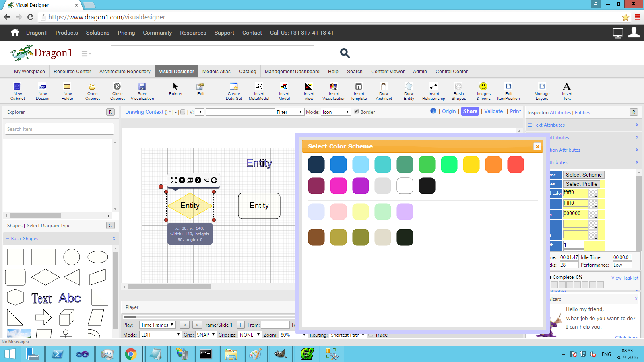
Task: Pick the brown color swatch
Action: tap(316, 237)
